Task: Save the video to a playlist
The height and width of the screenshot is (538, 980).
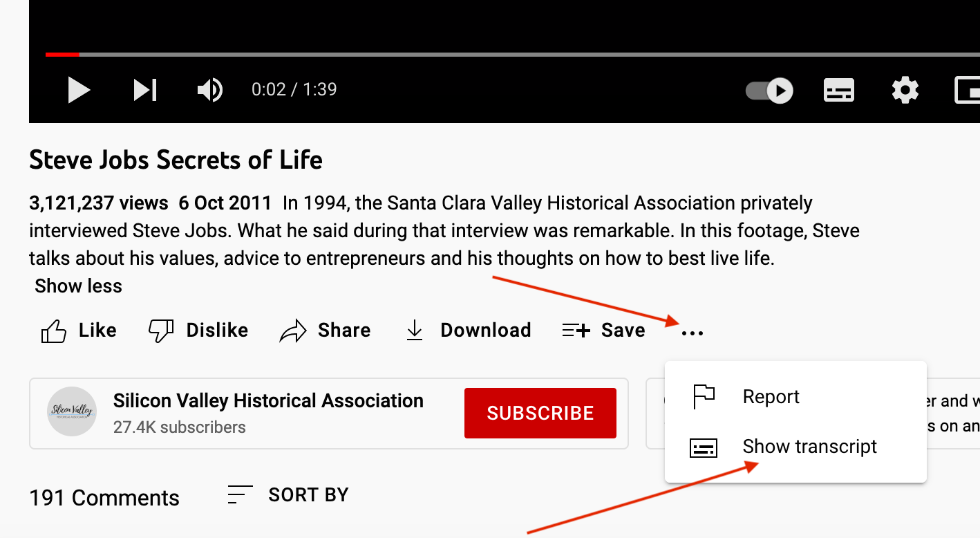Action: [603, 331]
